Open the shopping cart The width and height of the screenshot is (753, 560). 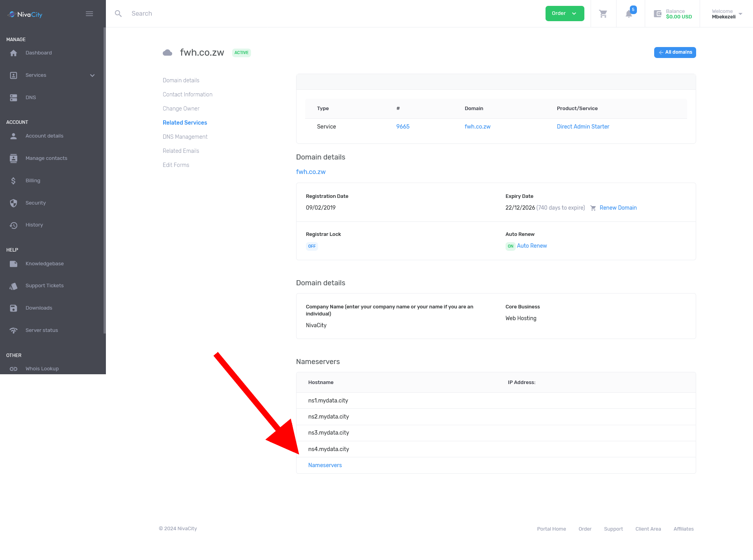pyautogui.click(x=603, y=13)
